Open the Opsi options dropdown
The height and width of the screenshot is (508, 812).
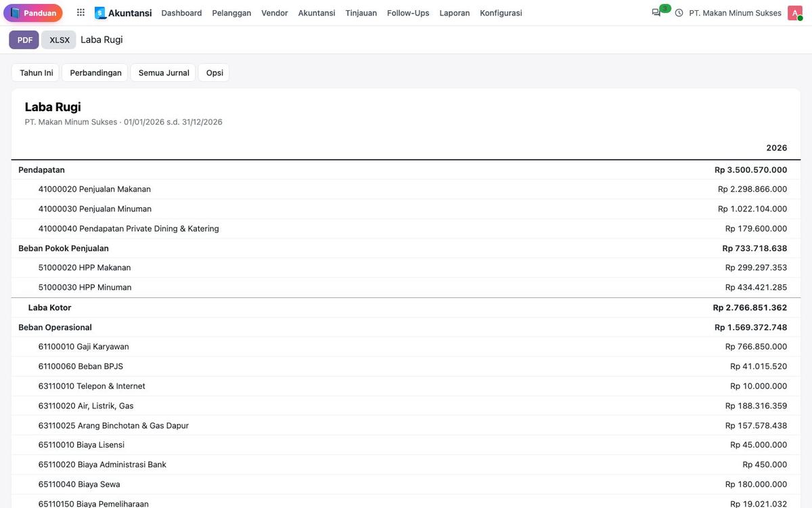(x=215, y=72)
